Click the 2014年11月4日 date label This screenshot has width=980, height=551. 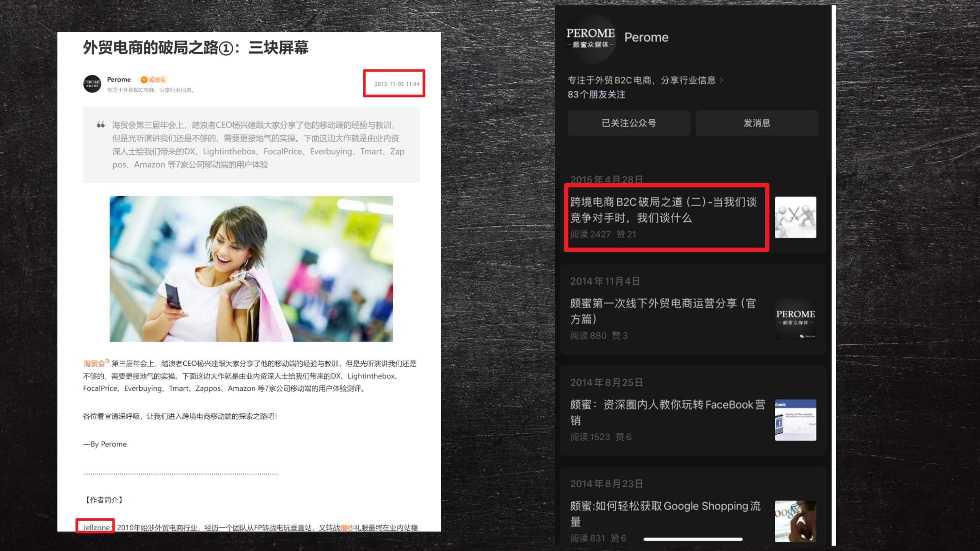(x=605, y=281)
